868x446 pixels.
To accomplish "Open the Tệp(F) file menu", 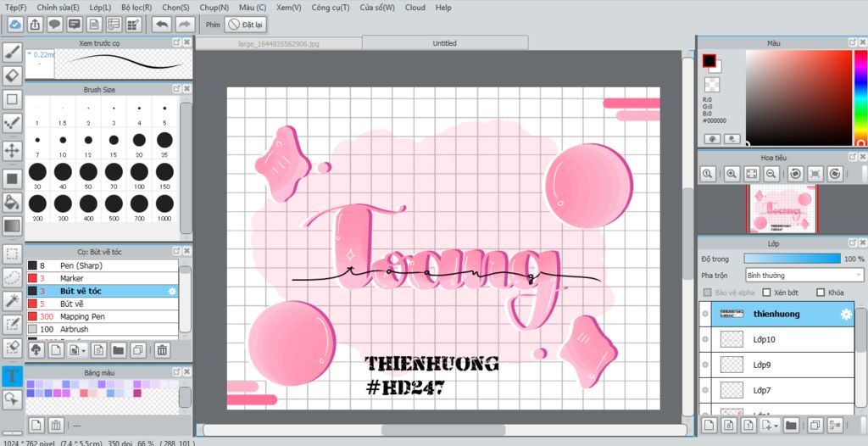I will pyautogui.click(x=15, y=8).
